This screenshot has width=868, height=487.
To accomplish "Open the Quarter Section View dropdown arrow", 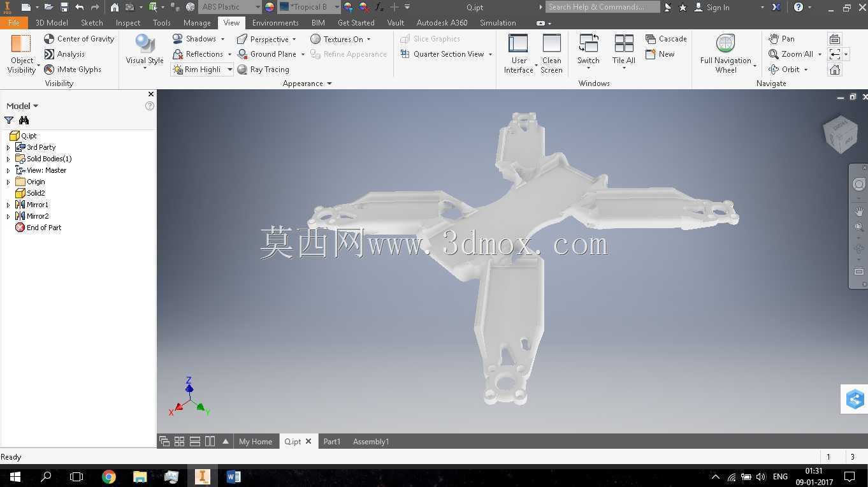I will click(490, 55).
